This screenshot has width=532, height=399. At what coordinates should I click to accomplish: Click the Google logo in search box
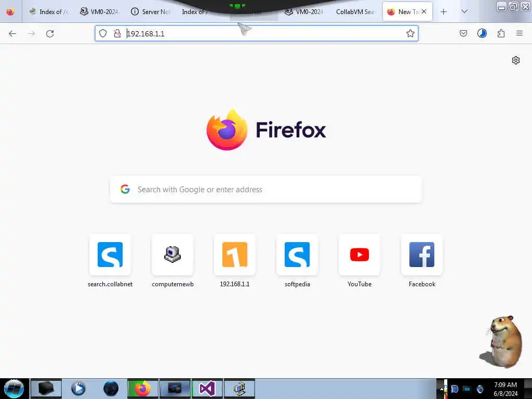125,189
